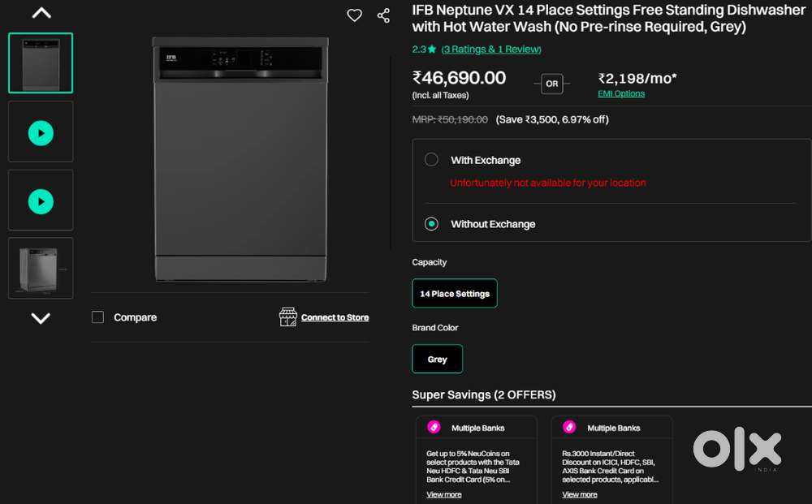
Task: Select the first front-view dishwasher thumbnail
Action: click(41, 63)
